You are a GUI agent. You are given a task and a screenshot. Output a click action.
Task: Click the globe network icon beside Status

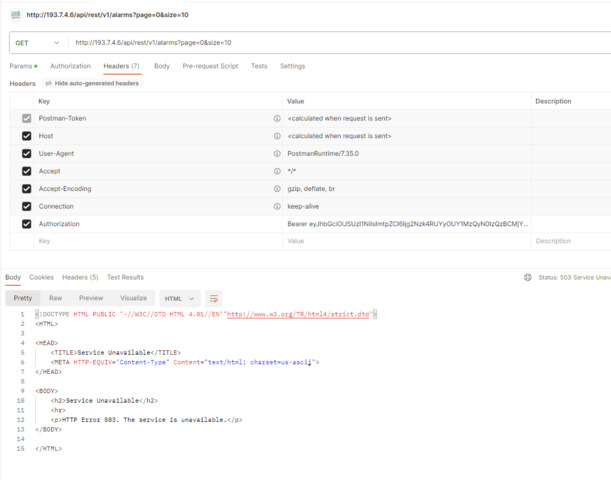pyautogui.click(x=528, y=277)
